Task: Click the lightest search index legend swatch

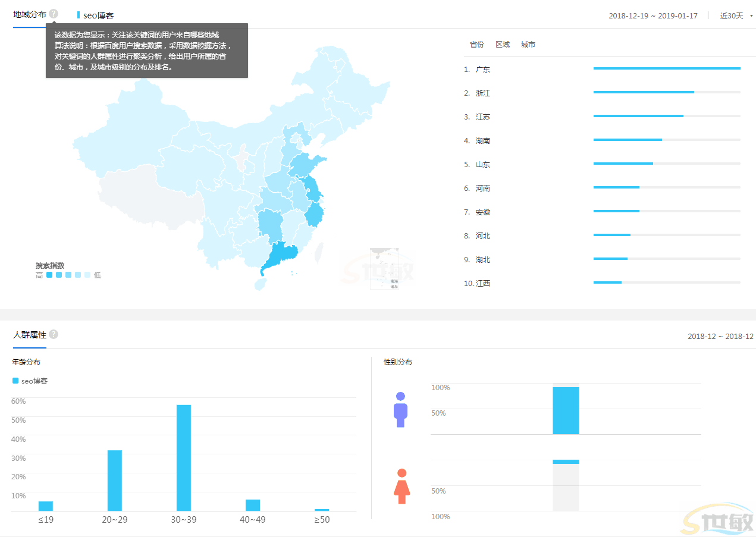Action: click(x=87, y=275)
